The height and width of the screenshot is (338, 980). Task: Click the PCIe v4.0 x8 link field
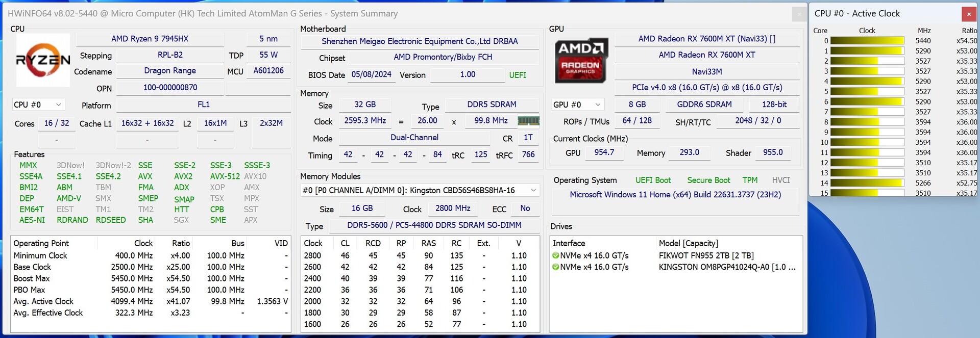(707, 88)
